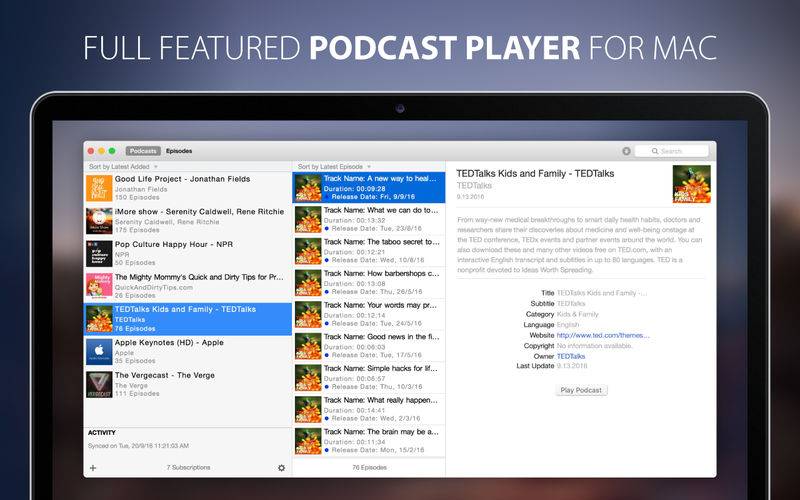The image size is (800, 500).
Task: Click TEDTalks artwork in detail pane
Action: 691,184
